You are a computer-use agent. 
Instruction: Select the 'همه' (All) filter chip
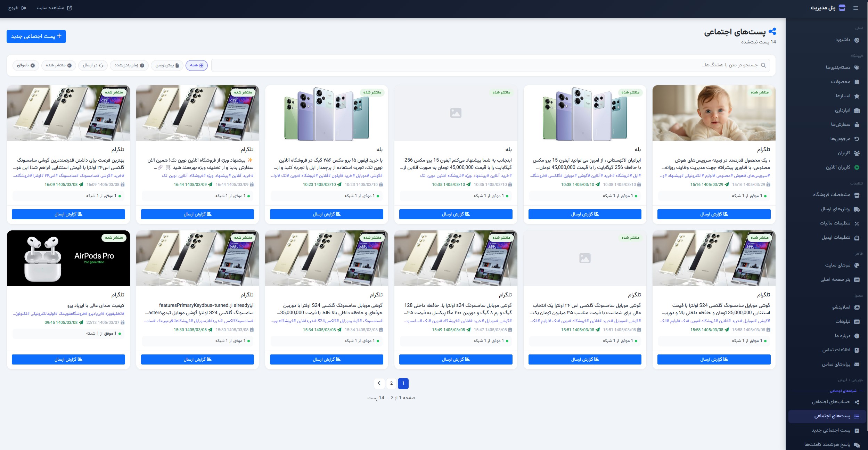coord(197,65)
